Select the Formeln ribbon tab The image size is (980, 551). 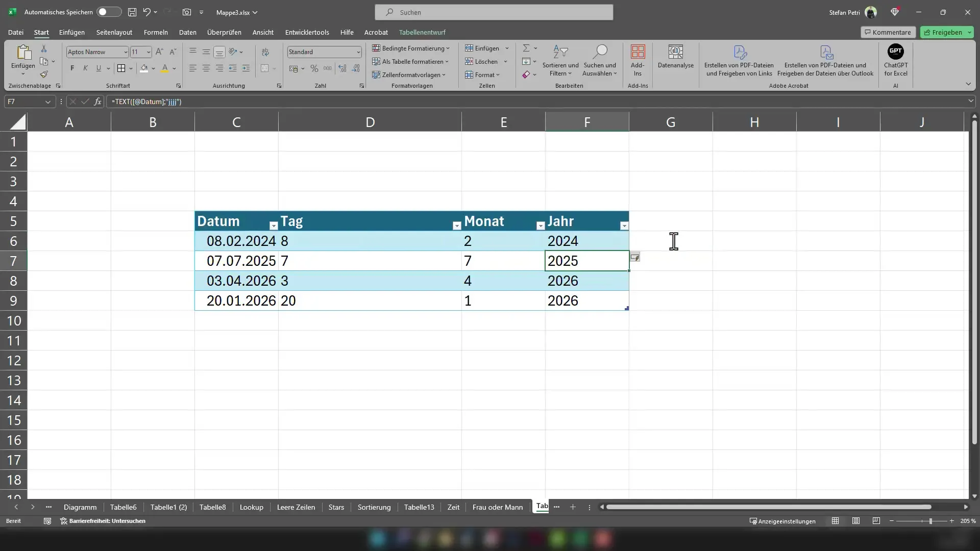(156, 32)
